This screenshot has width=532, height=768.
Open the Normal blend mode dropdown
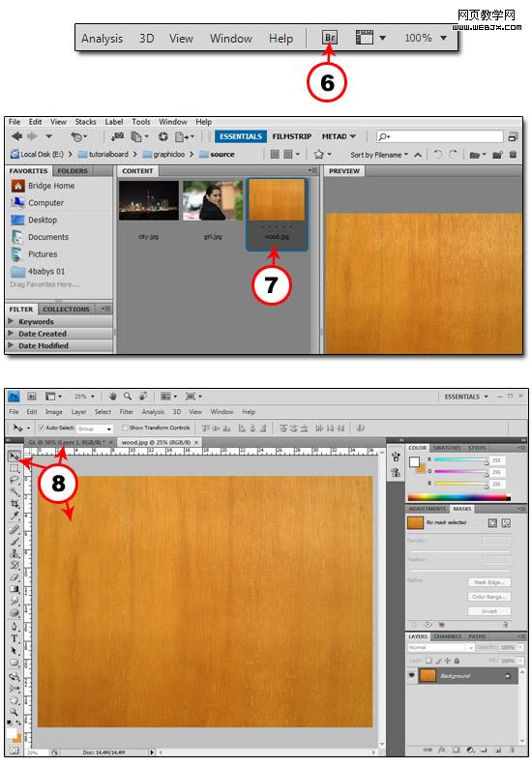[440, 647]
